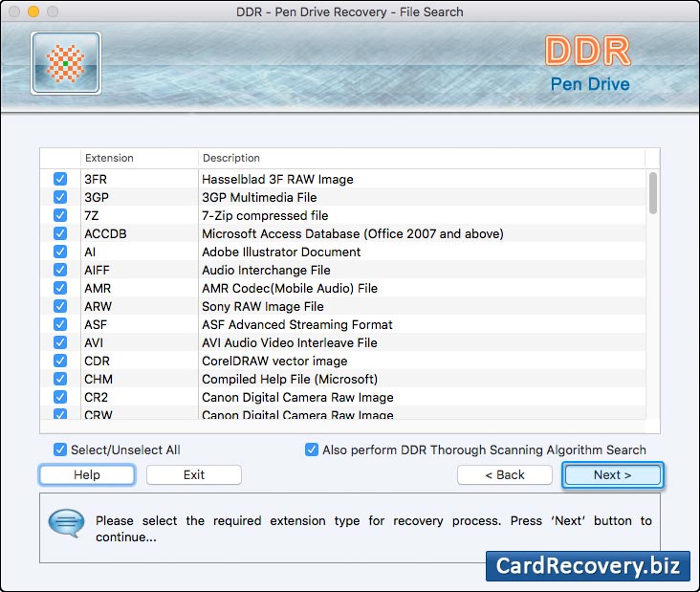Go to previous step with Back

[x=505, y=474]
